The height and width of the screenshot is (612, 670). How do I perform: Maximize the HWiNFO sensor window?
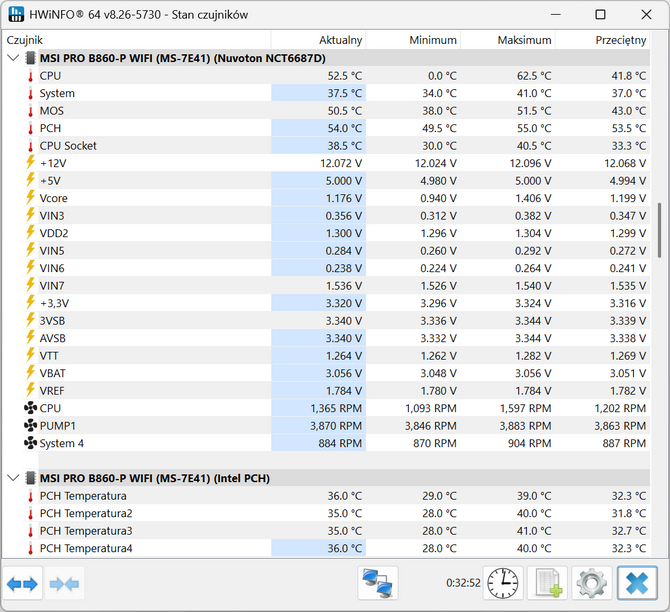coord(600,15)
